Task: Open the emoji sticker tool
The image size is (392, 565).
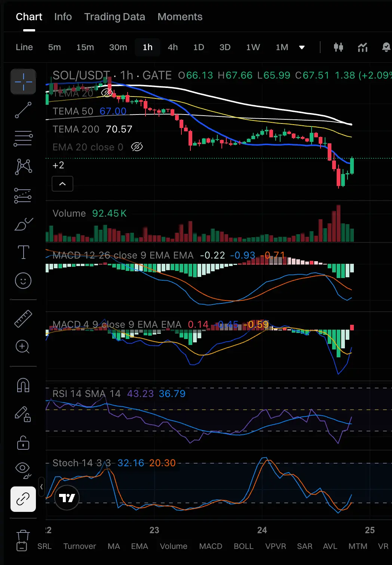Action: (23, 281)
